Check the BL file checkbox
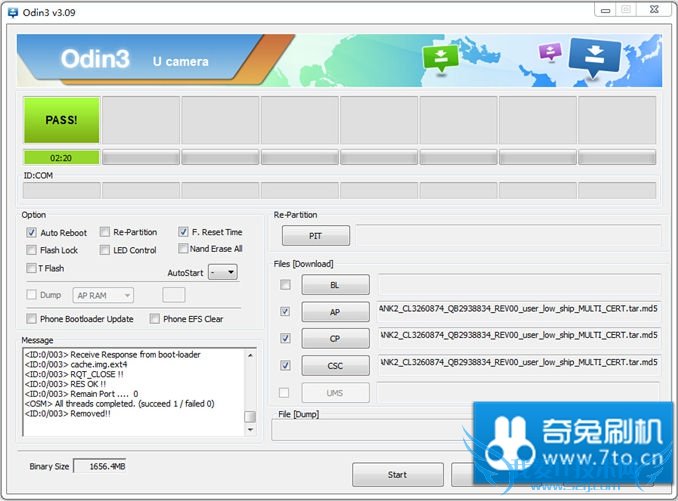Viewport: 678px width, 501px height. [285, 285]
